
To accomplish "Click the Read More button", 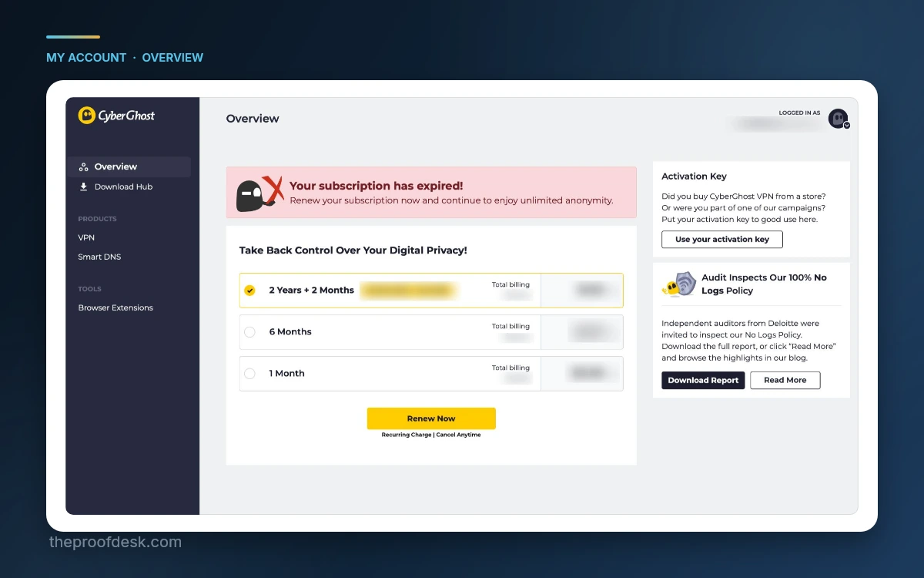I will (x=785, y=380).
